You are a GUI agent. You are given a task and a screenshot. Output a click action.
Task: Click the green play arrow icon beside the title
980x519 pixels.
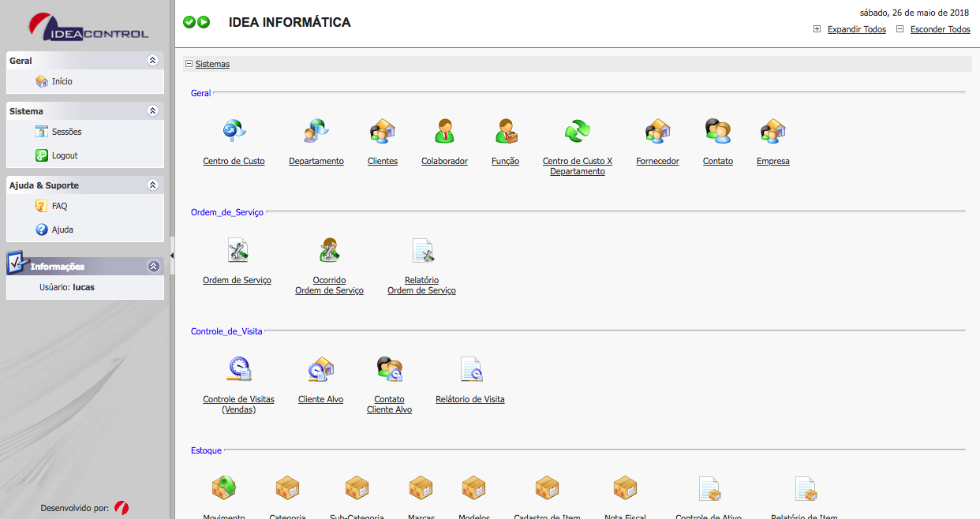click(x=204, y=22)
